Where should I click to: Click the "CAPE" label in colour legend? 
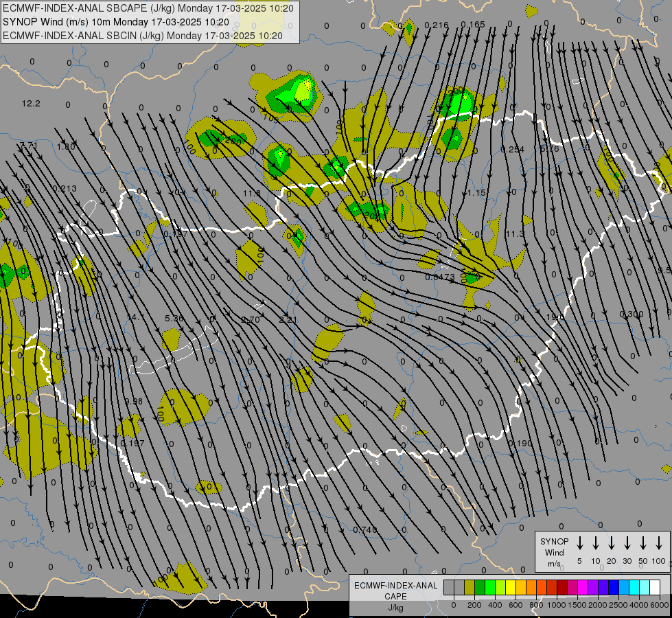pyautogui.click(x=395, y=597)
